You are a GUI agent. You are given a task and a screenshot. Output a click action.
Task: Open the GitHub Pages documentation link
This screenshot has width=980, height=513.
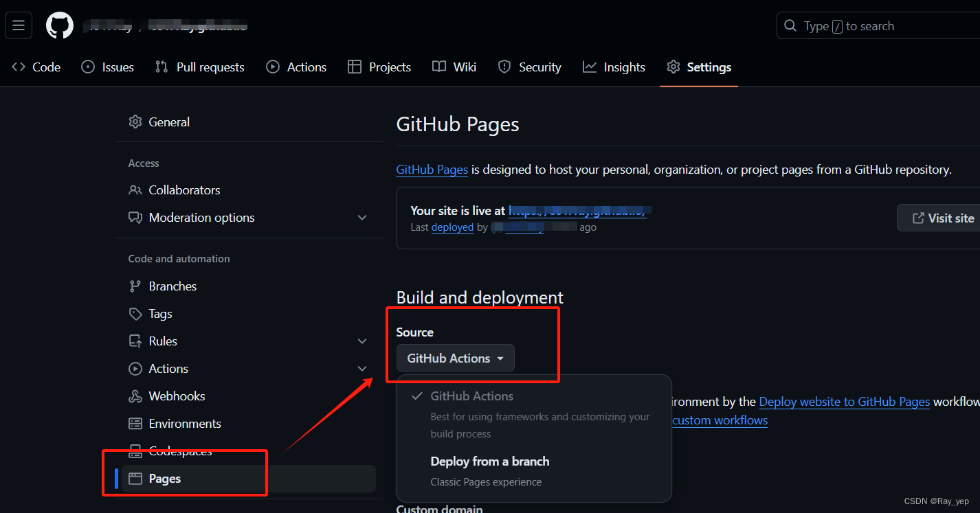(x=432, y=170)
